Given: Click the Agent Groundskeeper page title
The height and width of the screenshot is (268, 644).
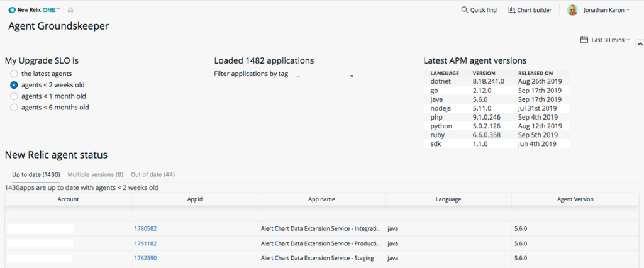Looking at the screenshot, I should click(58, 26).
